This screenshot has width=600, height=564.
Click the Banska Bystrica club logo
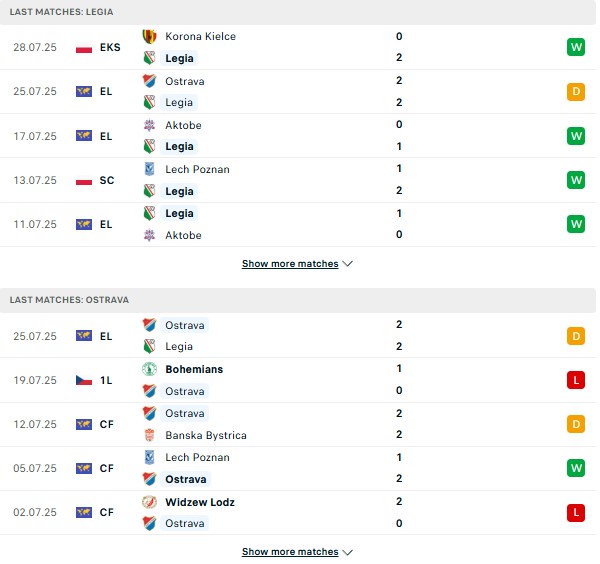click(x=149, y=435)
